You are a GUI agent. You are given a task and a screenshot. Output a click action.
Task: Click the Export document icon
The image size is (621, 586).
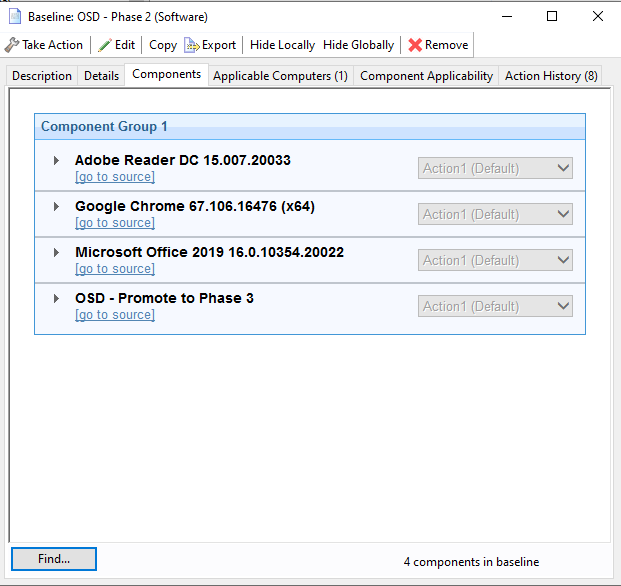click(x=192, y=45)
